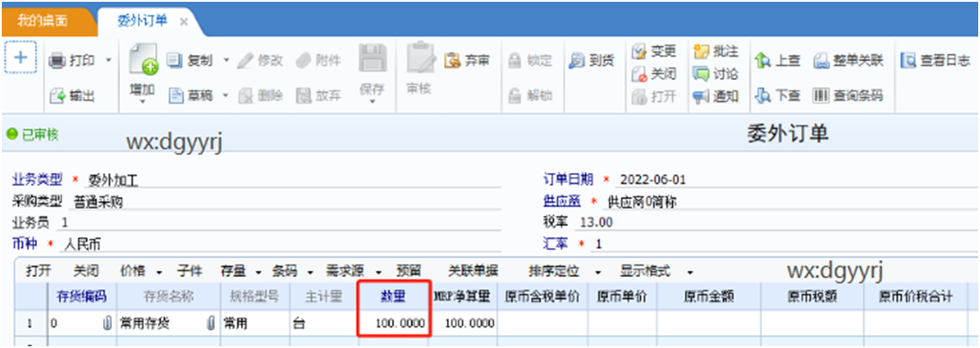This screenshot has height=348, width=980.
Task: Click the Unapprove (弃审) button
Action: 466,61
